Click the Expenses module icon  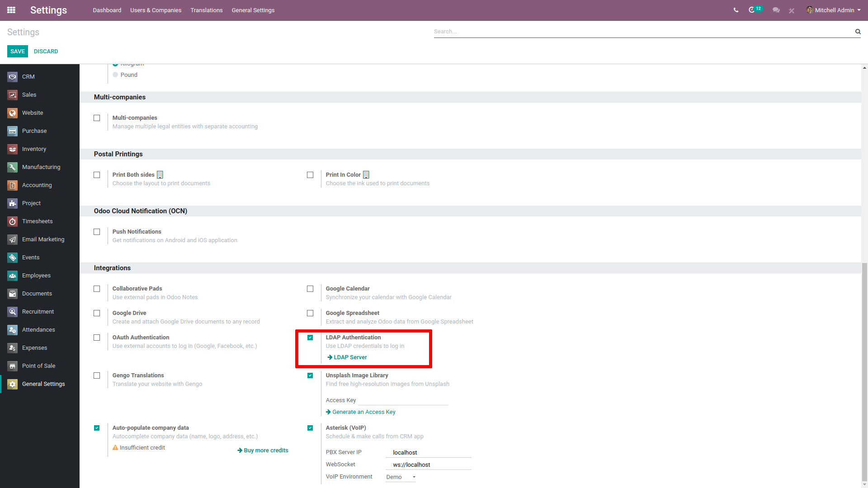tap(13, 347)
